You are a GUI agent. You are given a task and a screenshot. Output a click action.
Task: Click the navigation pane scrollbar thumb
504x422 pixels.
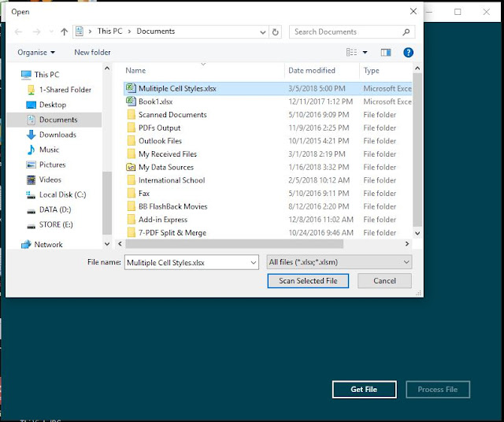pos(107,202)
